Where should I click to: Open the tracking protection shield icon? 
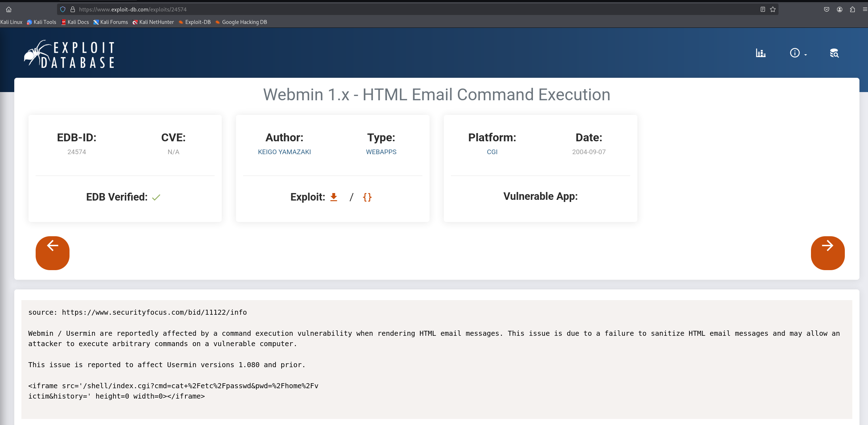coord(63,10)
